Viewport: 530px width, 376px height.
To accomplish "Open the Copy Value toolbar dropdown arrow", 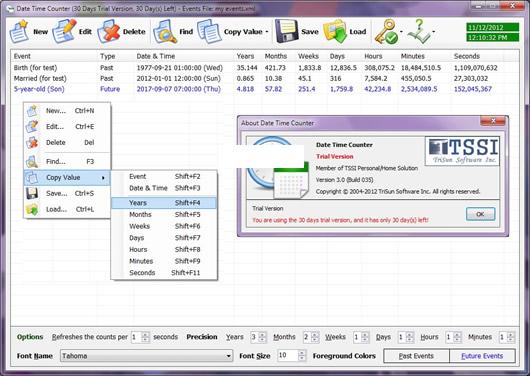I will tap(267, 32).
